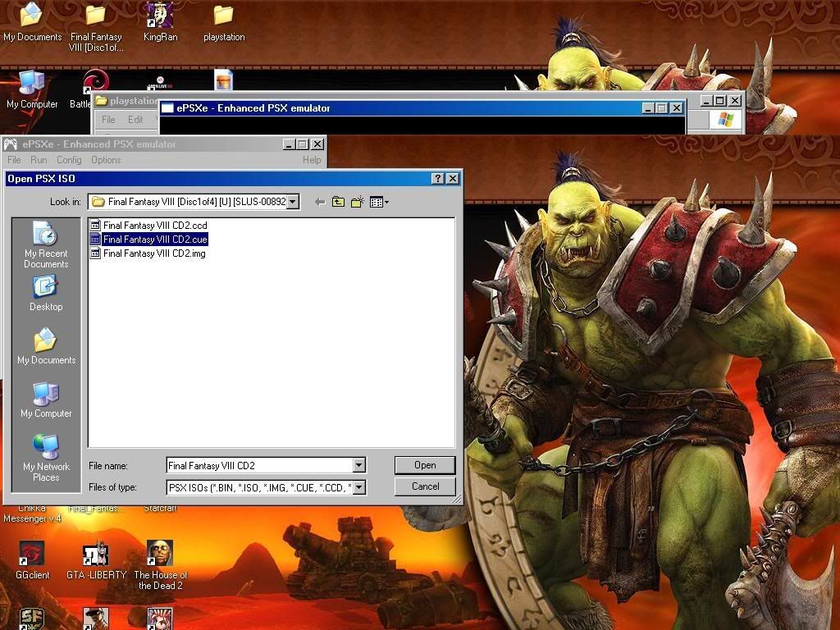The image size is (840, 630).
Task: Select The House of the Dead 2 icon
Action: pyautogui.click(x=160, y=564)
